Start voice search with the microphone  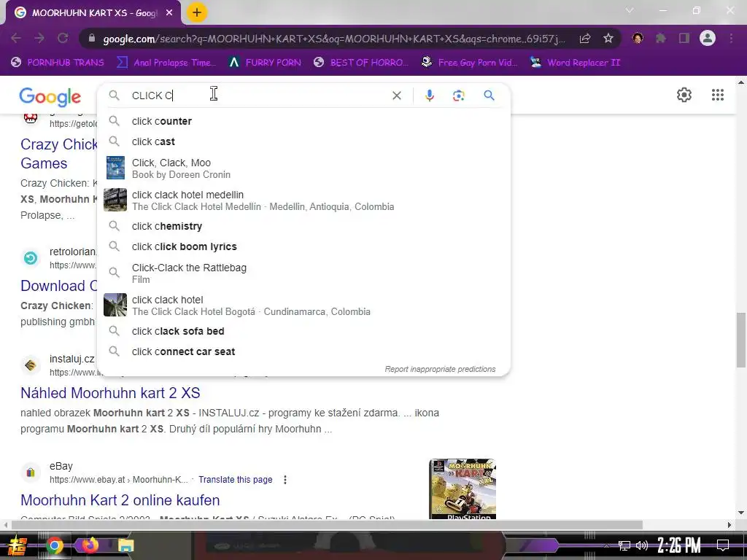click(x=429, y=96)
